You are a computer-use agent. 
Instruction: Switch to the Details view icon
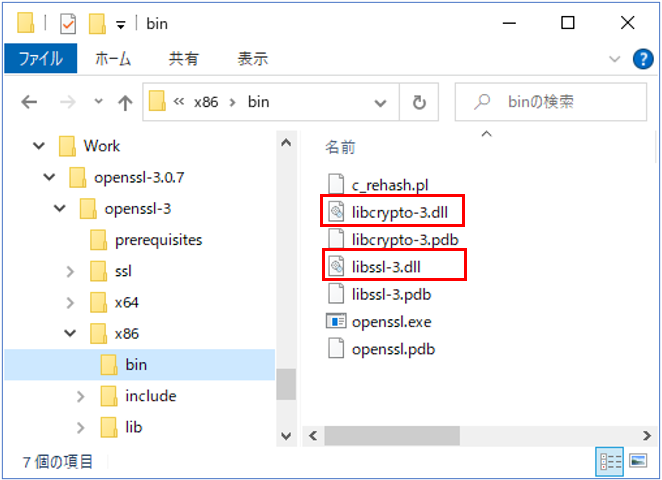click(609, 461)
